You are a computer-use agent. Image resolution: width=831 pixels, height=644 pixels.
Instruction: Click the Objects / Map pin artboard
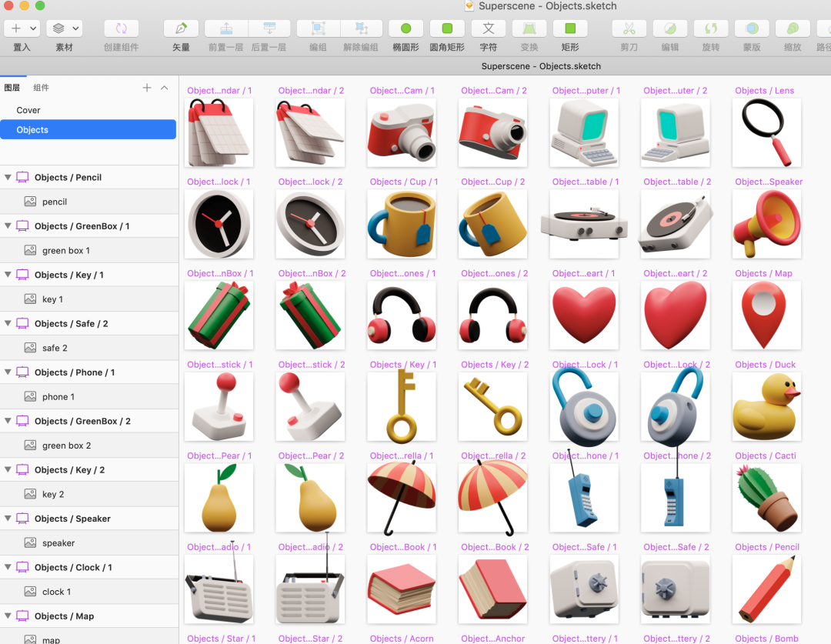click(766, 315)
